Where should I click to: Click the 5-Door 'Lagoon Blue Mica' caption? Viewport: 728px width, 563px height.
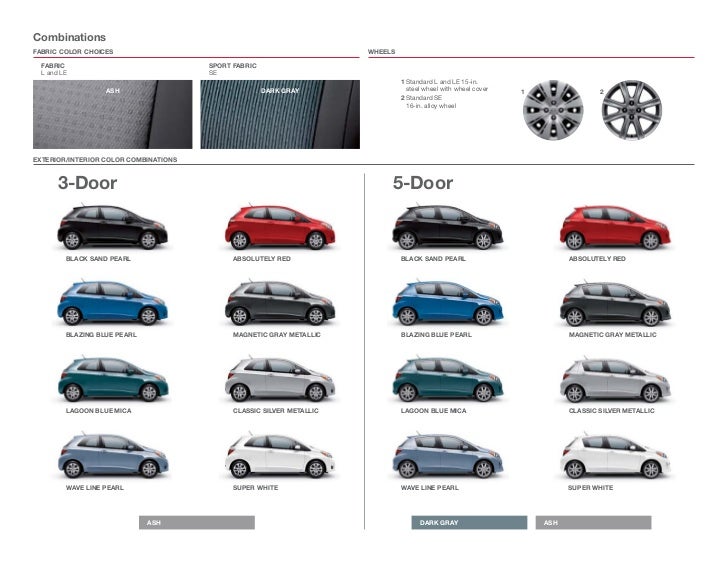(434, 411)
